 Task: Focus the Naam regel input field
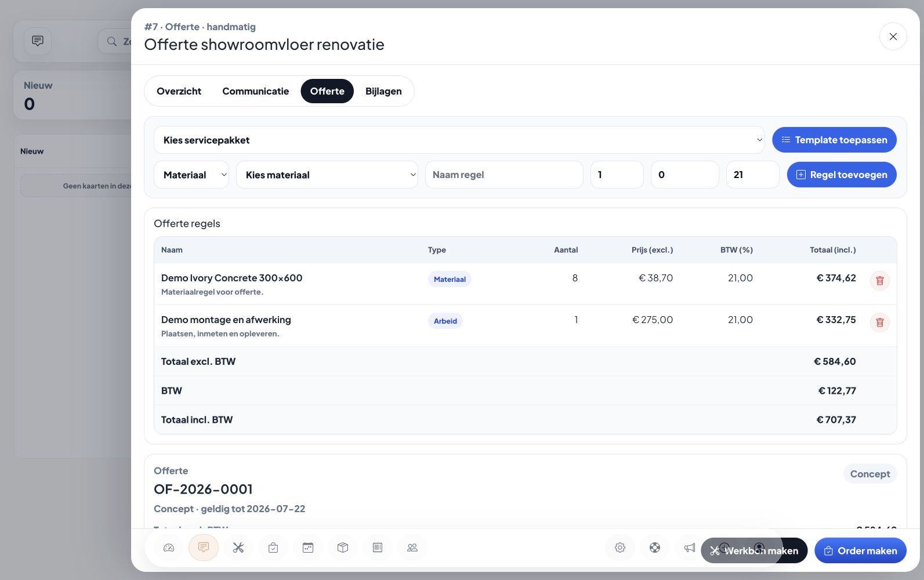coord(504,175)
